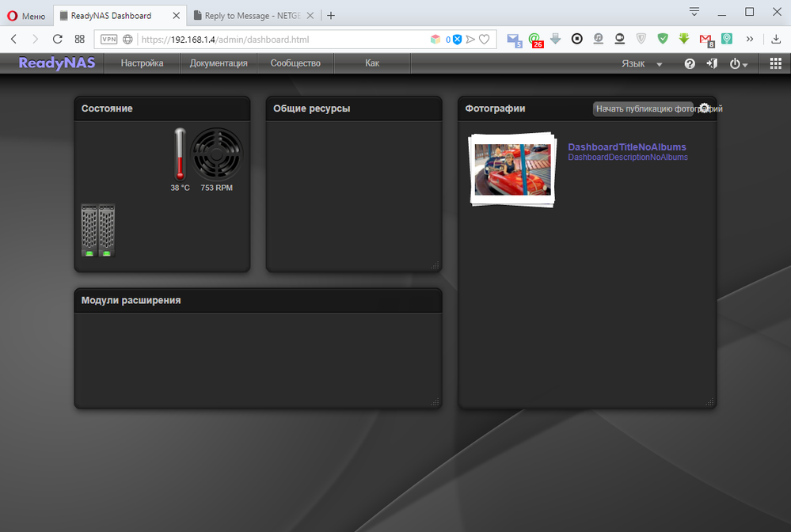Click the first disk drive icon
The height and width of the screenshot is (532, 791).
coord(89,230)
